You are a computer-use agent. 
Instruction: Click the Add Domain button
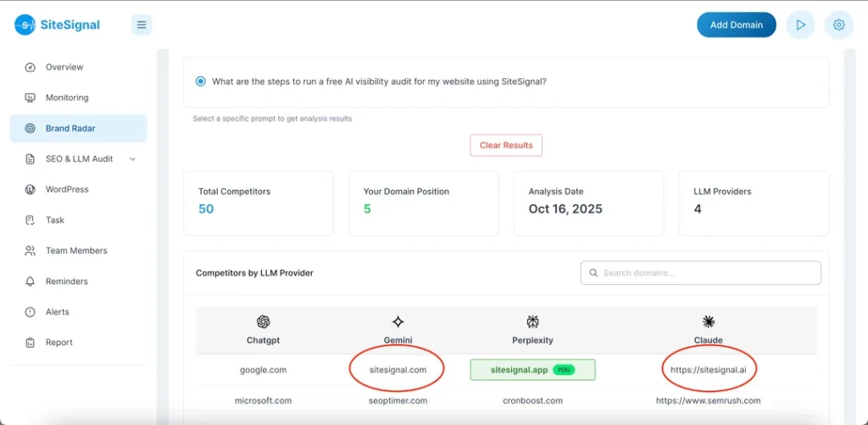(736, 25)
